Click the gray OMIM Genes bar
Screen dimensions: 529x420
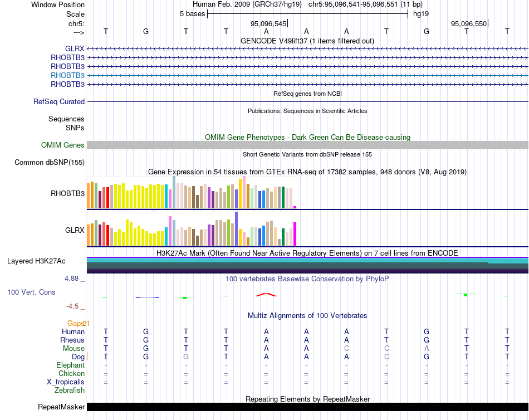click(x=307, y=145)
